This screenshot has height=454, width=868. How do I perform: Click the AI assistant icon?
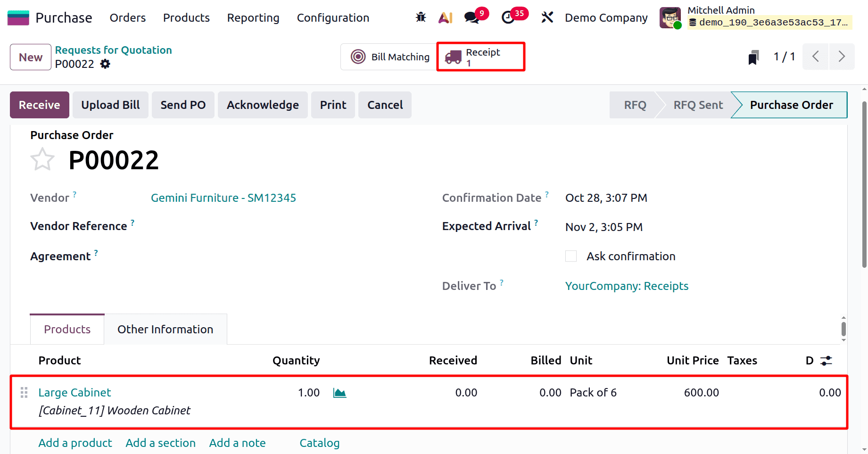click(445, 17)
